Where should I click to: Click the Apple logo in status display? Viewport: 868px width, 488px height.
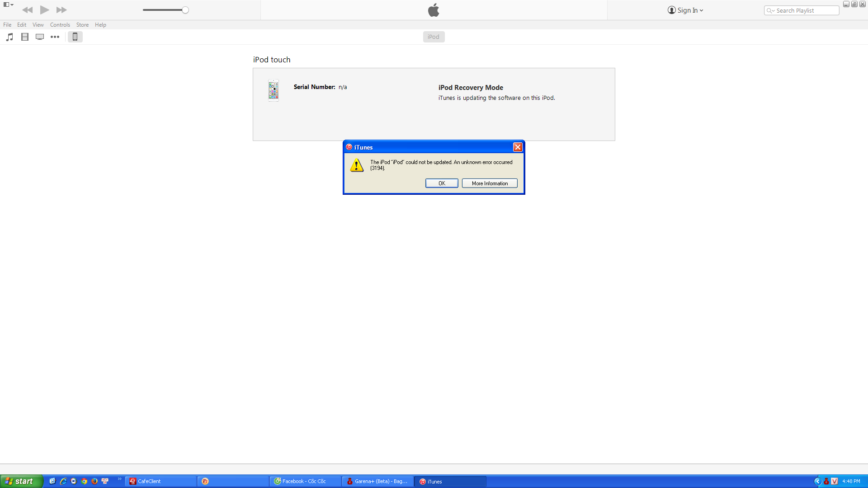(434, 10)
